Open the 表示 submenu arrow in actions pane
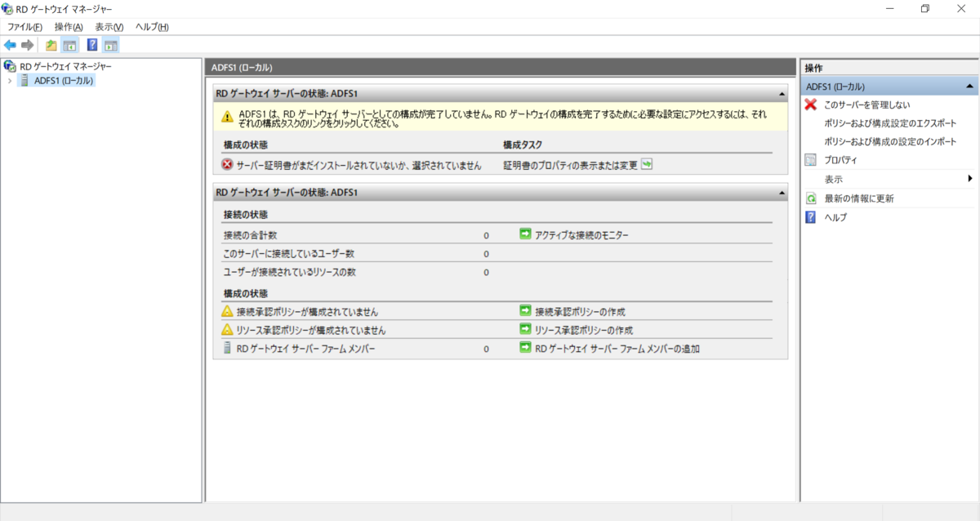The image size is (980, 521). [x=970, y=179]
